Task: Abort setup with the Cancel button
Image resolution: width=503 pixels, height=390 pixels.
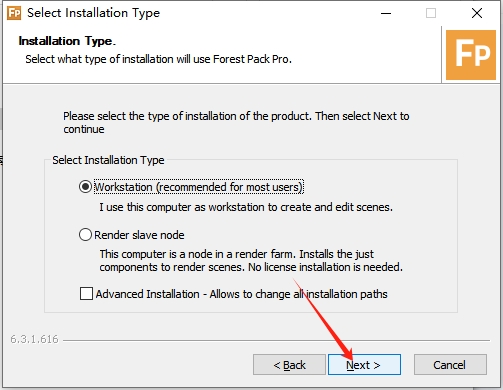Action: pos(450,365)
